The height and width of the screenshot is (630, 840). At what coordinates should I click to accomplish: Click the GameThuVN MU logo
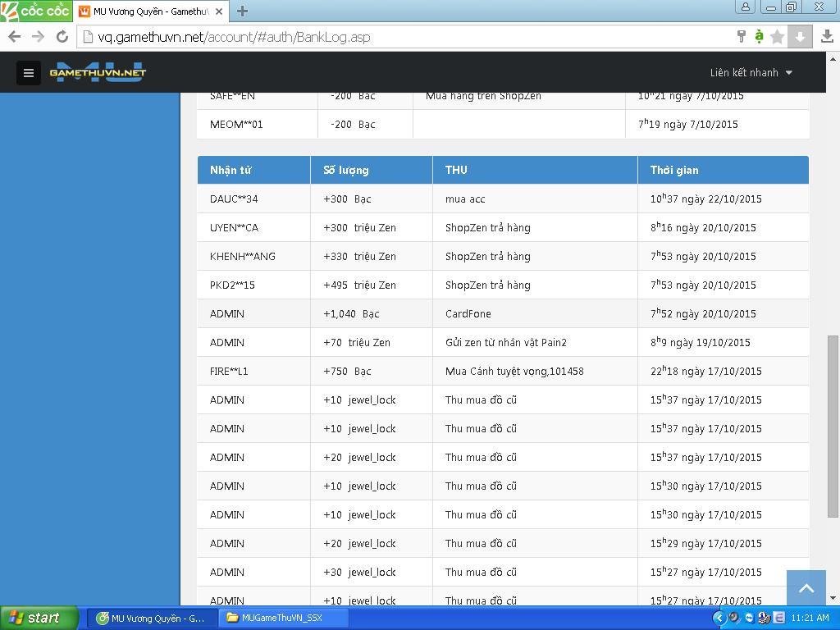tap(98, 72)
